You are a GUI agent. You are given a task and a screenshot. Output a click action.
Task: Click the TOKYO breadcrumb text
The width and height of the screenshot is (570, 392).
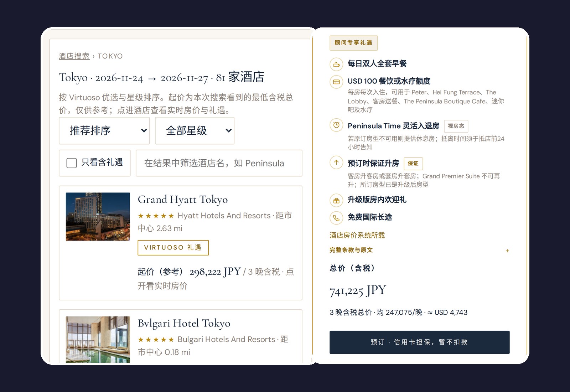(x=110, y=56)
